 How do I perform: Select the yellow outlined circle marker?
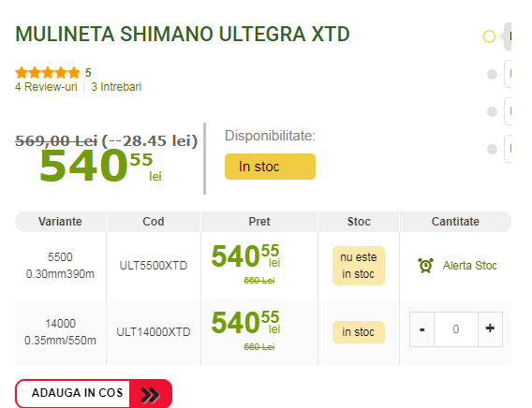(489, 36)
